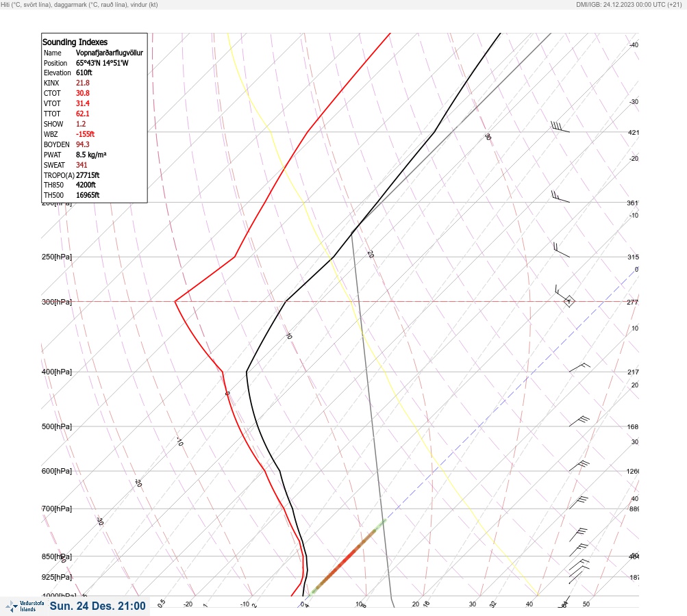Click the 400[hPa] pressure label
This screenshot has width=687, height=616.
point(57,372)
